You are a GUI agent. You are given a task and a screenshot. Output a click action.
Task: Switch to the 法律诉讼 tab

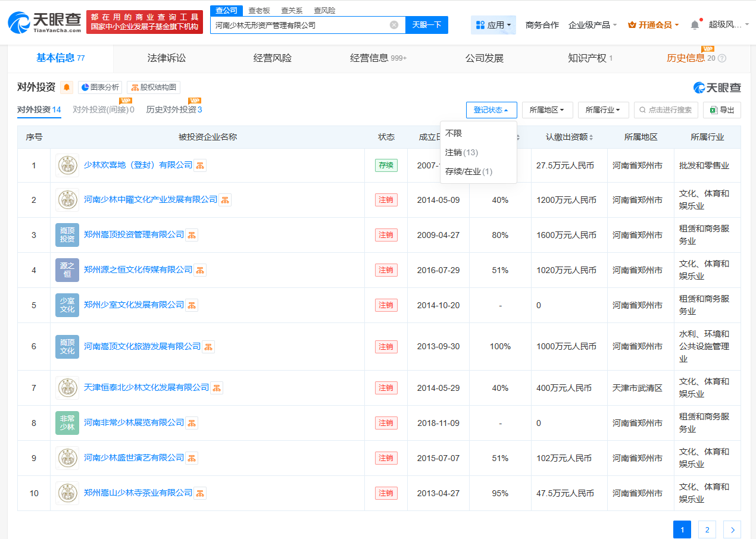tap(167, 58)
